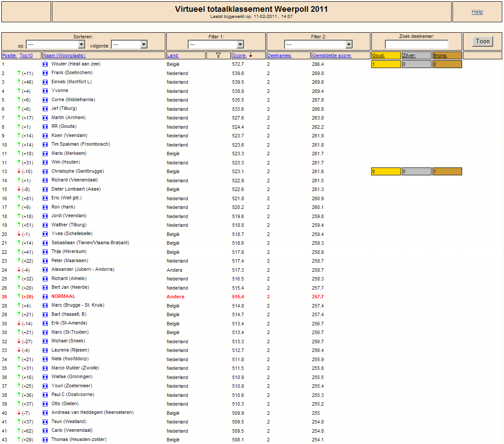Screen dimensions: 504x444
Task: Click the blue icon beside Thomas (Heusden-zolder)
Action: click(45, 440)
